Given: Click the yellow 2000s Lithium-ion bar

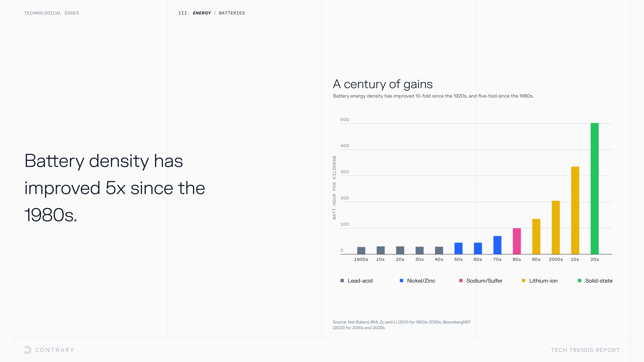Looking at the screenshot, I should 555,227.
